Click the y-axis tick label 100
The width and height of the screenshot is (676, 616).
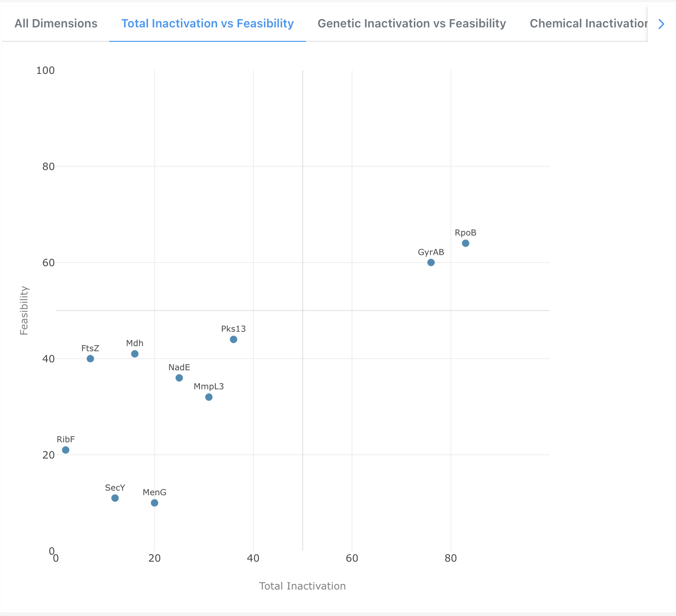coord(45,70)
